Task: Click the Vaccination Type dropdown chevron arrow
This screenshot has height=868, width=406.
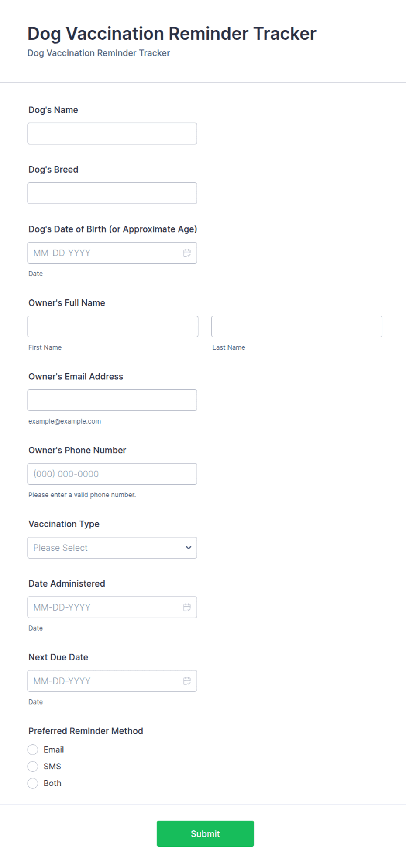Action: (x=189, y=548)
